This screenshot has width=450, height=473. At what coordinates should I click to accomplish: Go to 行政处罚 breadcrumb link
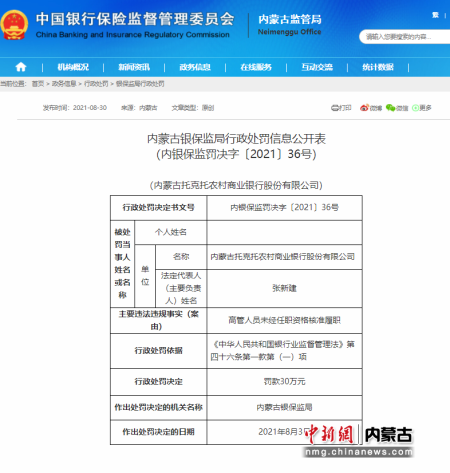(x=96, y=84)
